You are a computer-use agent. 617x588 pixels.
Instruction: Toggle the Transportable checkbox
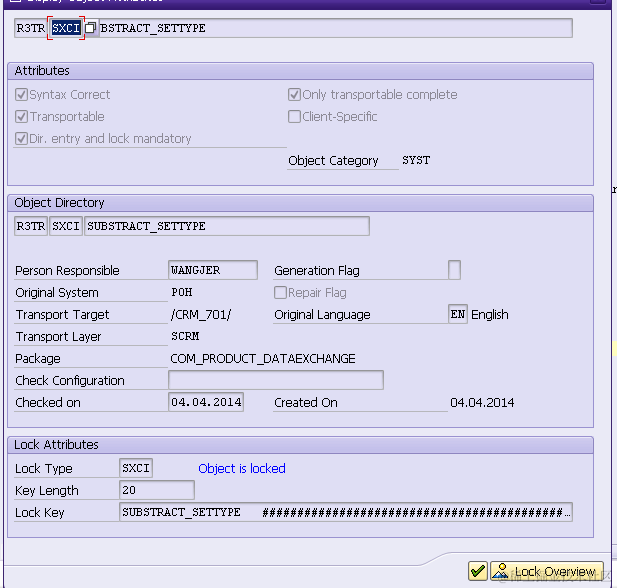(x=21, y=117)
